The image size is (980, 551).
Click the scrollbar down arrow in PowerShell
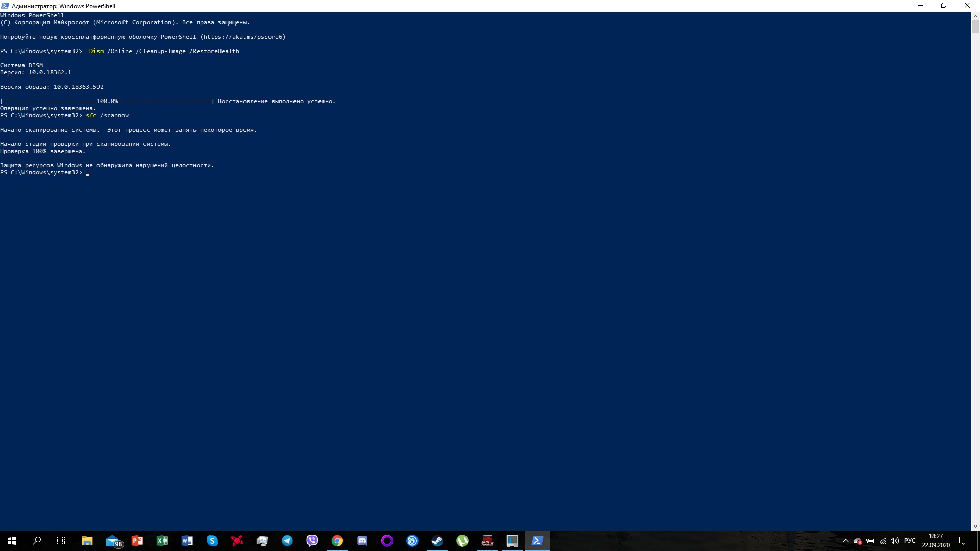click(975, 527)
